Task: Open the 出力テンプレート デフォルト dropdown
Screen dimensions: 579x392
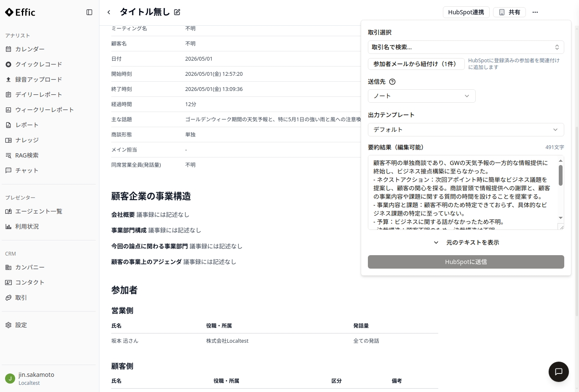Action: [466, 130]
